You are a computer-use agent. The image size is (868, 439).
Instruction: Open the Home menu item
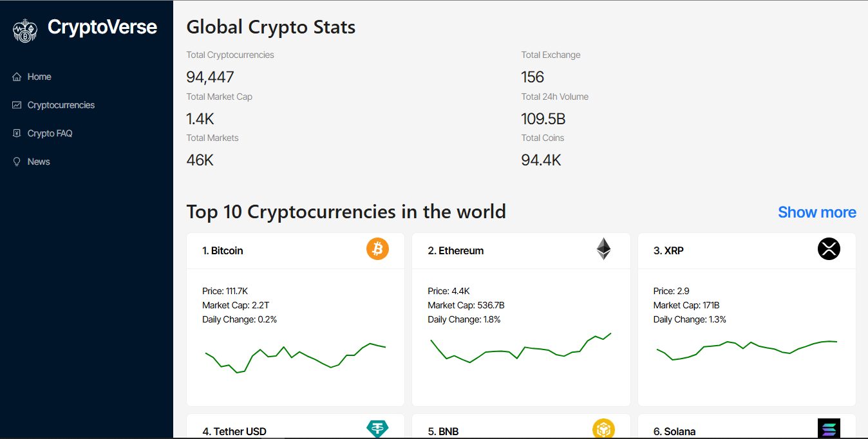39,77
